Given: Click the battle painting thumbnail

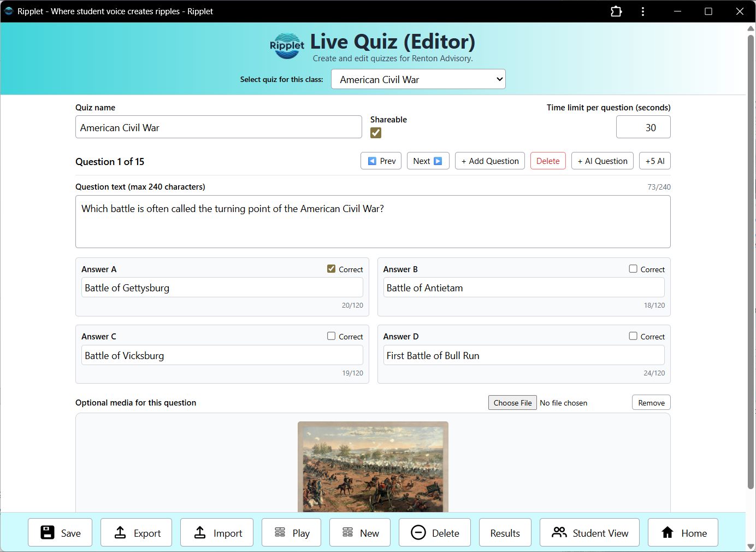Looking at the screenshot, I should point(373,466).
